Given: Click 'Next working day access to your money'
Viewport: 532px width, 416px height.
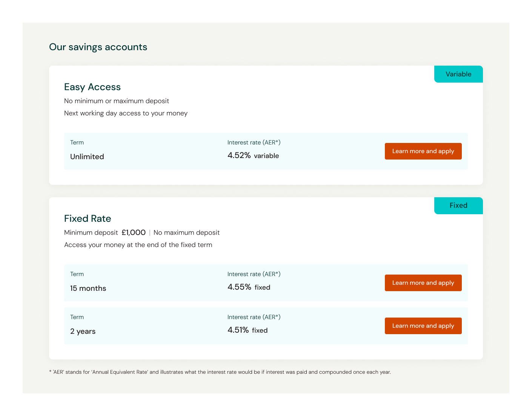Looking at the screenshot, I should pos(126,114).
